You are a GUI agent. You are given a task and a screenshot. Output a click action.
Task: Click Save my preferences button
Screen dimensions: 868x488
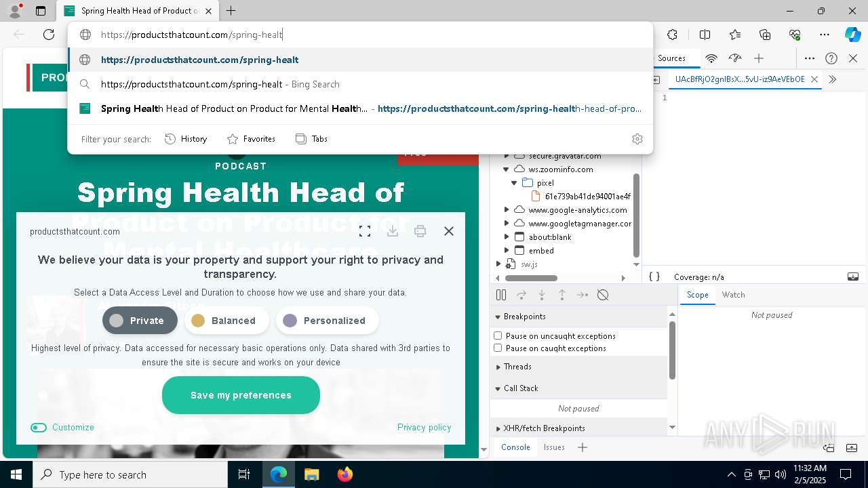pyautogui.click(x=241, y=395)
